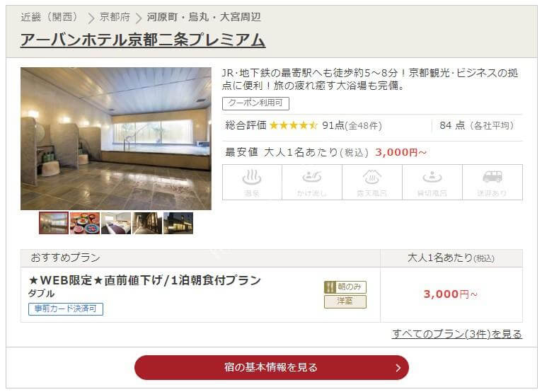Click the shuttle bus (送迎あり) icon
This screenshot has height=392, width=542.
(492, 182)
